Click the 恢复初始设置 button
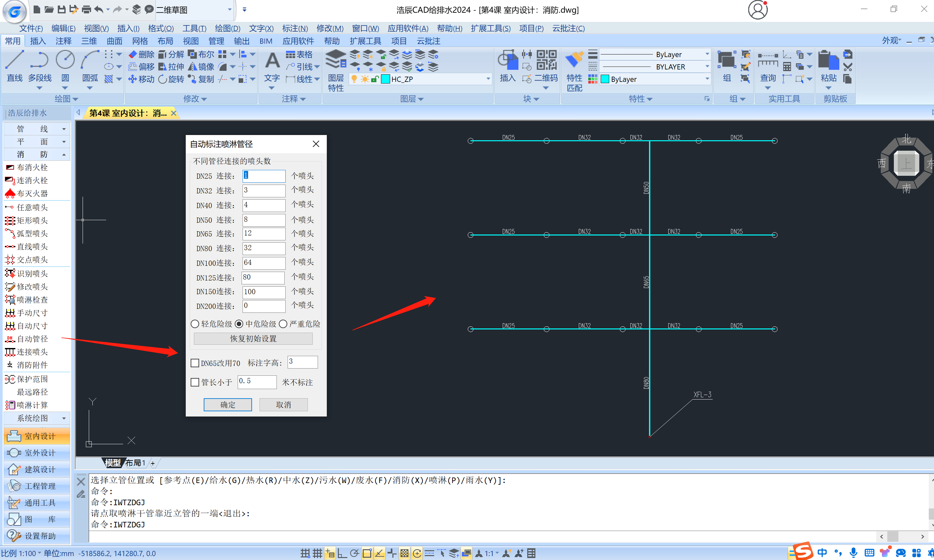This screenshot has width=934, height=560. point(253,339)
